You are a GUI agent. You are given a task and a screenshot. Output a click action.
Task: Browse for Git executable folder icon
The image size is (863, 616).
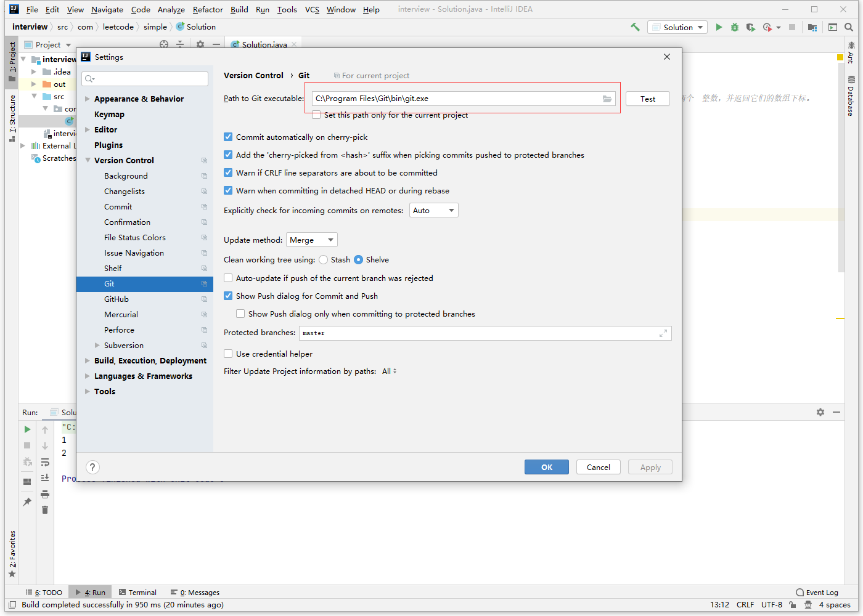click(607, 99)
